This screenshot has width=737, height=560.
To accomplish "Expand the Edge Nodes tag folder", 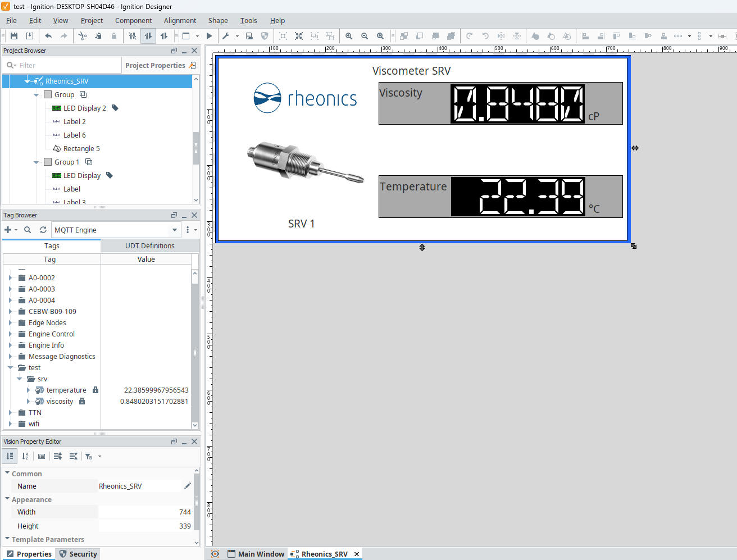I will 10,323.
